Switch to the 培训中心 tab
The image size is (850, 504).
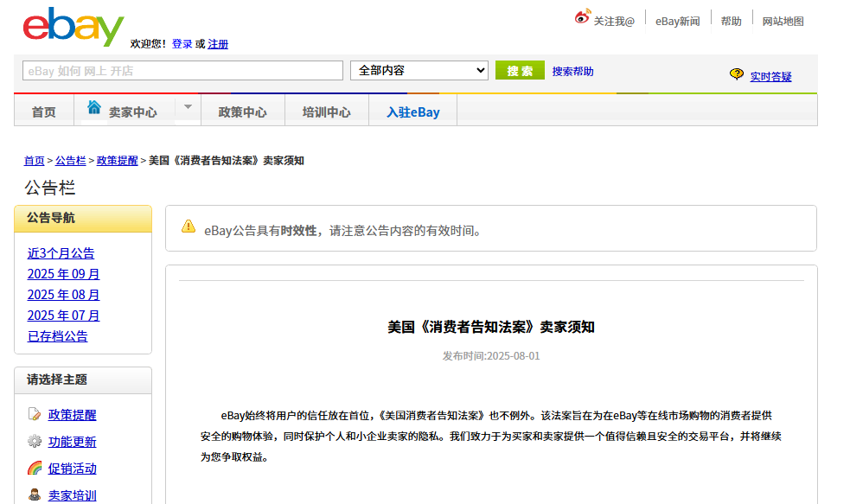click(326, 112)
